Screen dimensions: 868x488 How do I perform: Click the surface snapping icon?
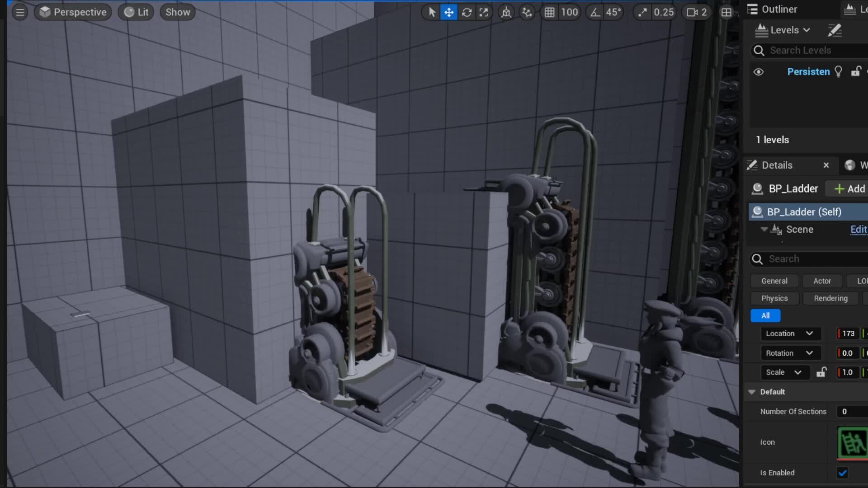[x=527, y=12]
